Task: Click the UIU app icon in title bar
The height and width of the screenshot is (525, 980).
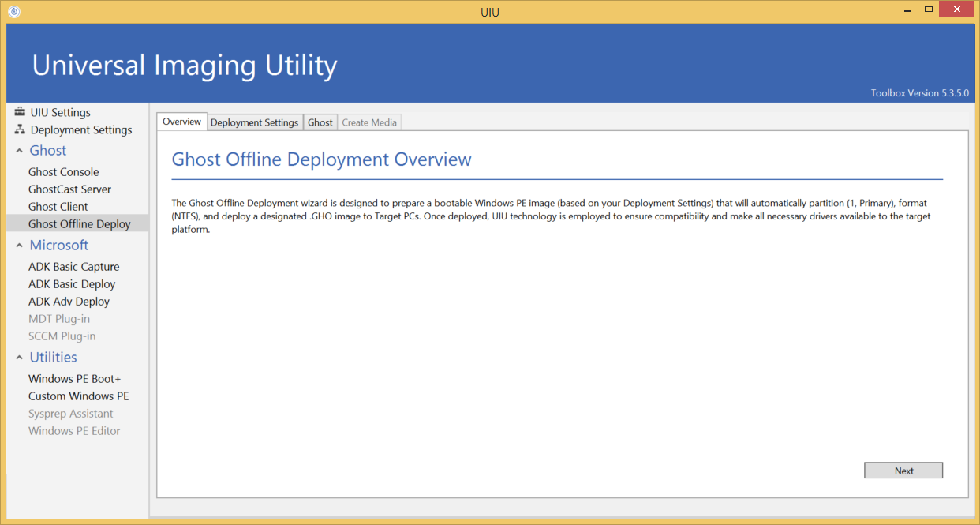Action: click(x=13, y=12)
